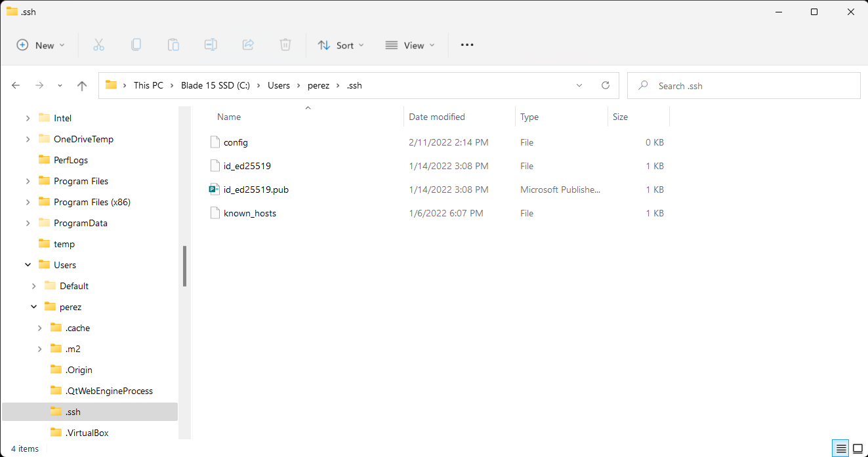
Task: Click the Copy icon in toolbar
Action: point(136,45)
